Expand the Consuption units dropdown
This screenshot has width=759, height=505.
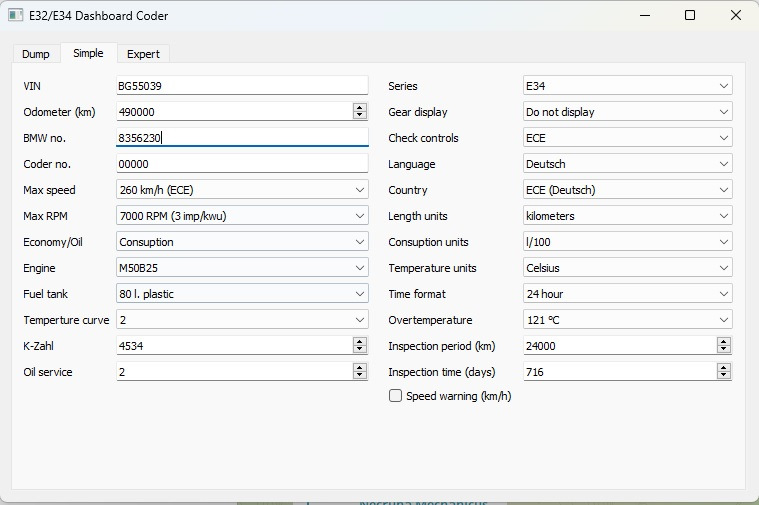(x=628, y=242)
